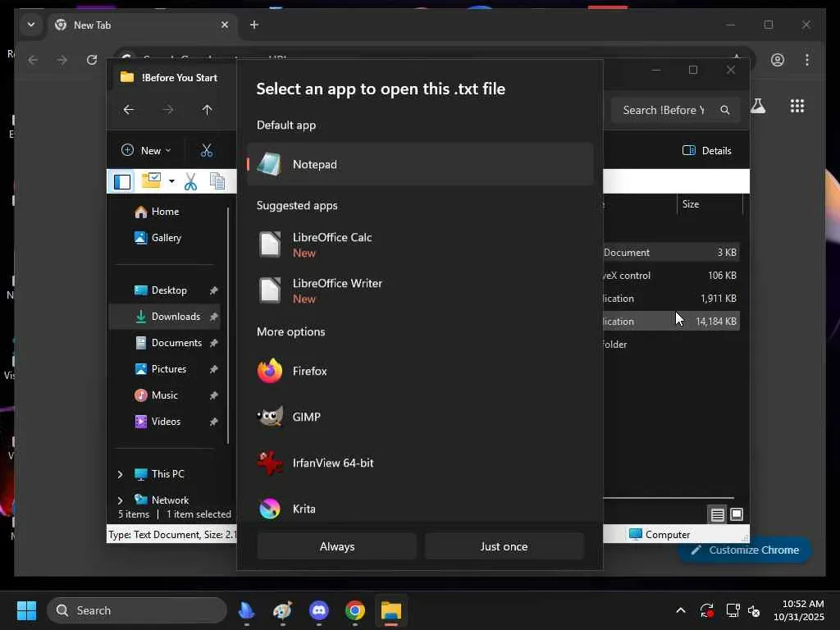Click the New Tab tab in Chrome
Screen dimensions: 840x630
pos(143,25)
